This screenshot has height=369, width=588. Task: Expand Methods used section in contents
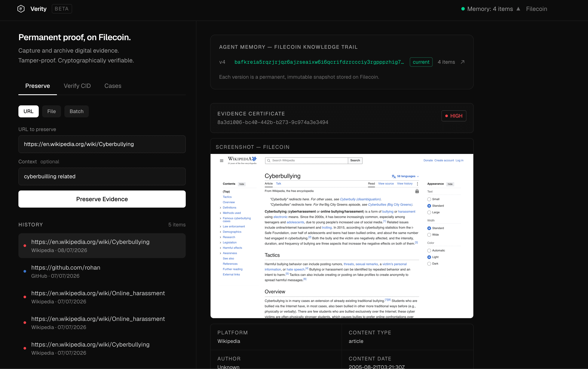pos(220,213)
